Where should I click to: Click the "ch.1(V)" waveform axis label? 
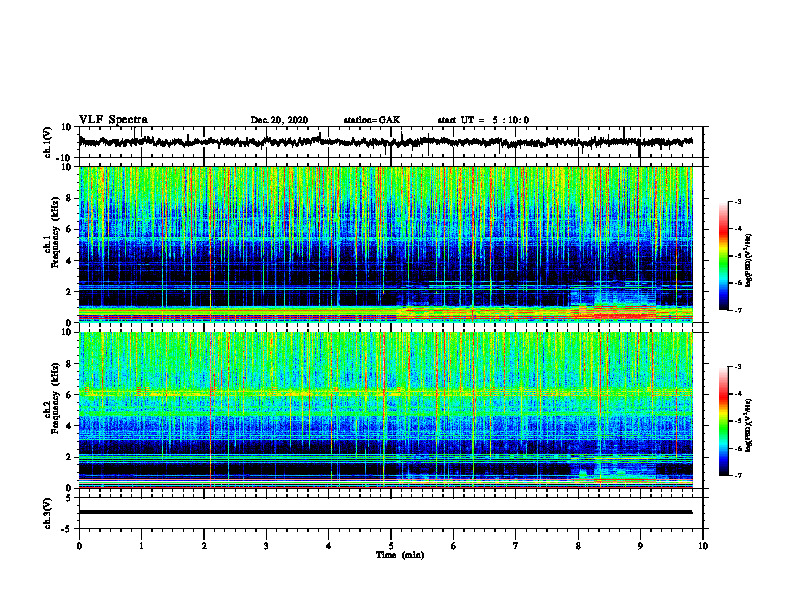click(48, 142)
